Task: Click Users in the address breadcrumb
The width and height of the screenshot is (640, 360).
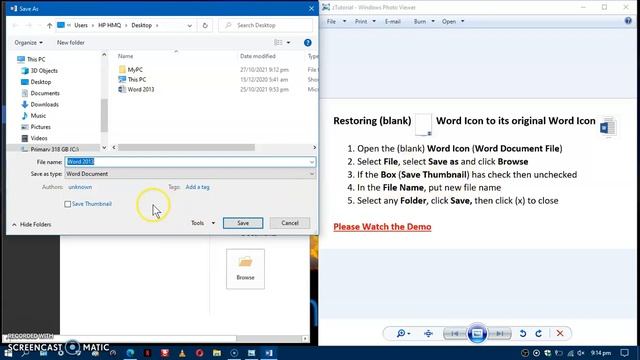Action: pyautogui.click(x=81, y=25)
